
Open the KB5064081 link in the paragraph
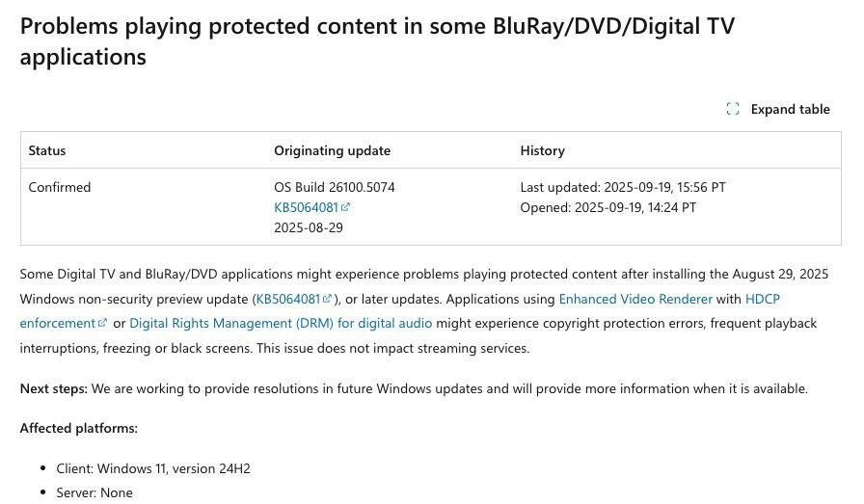(x=288, y=299)
